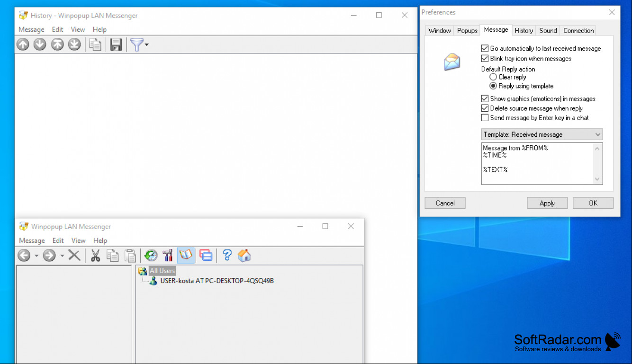
Task: Switch to the Connection tab in Preferences
Action: pyautogui.click(x=578, y=30)
